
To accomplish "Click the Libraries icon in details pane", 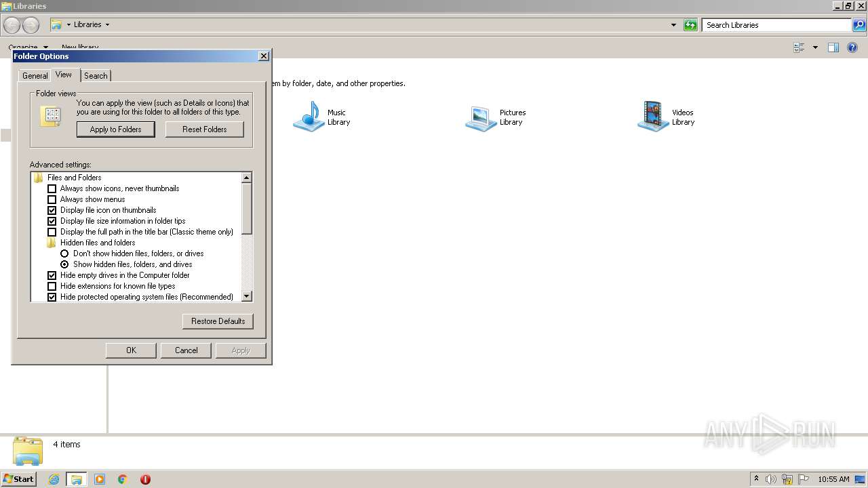I will click(x=28, y=451).
